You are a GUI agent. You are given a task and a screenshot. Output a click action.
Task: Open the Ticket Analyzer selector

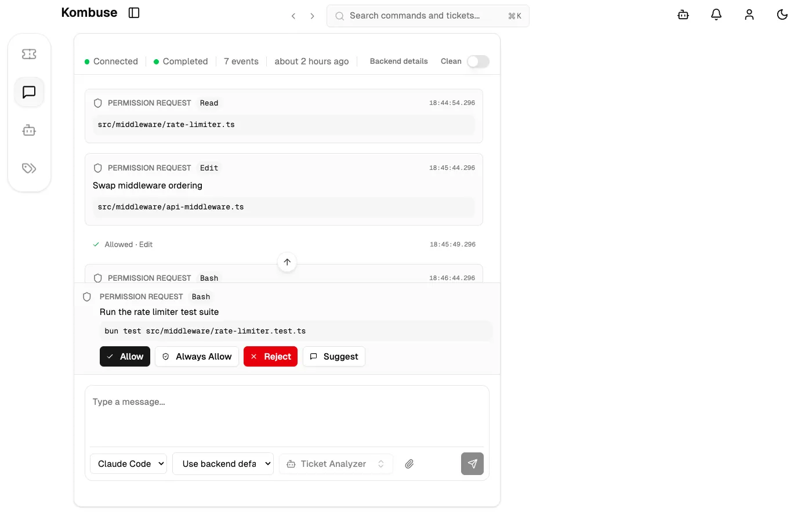336,463
